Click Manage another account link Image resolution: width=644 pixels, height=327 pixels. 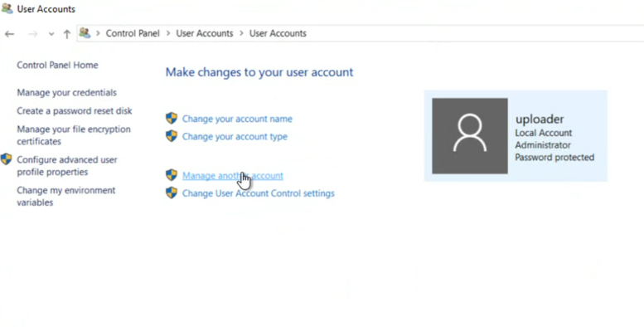point(232,176)
